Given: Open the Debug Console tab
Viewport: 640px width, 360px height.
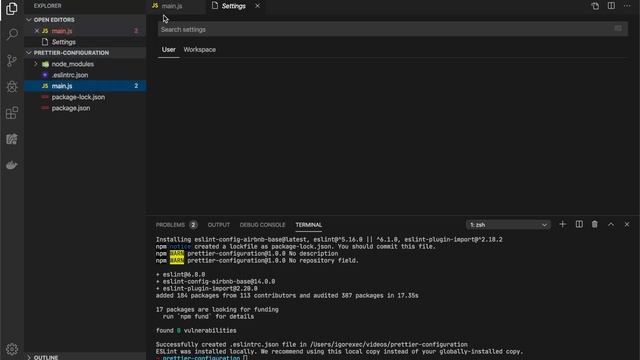Looking at the screenshot, I should pyautogui.click(x=262, y=225).
